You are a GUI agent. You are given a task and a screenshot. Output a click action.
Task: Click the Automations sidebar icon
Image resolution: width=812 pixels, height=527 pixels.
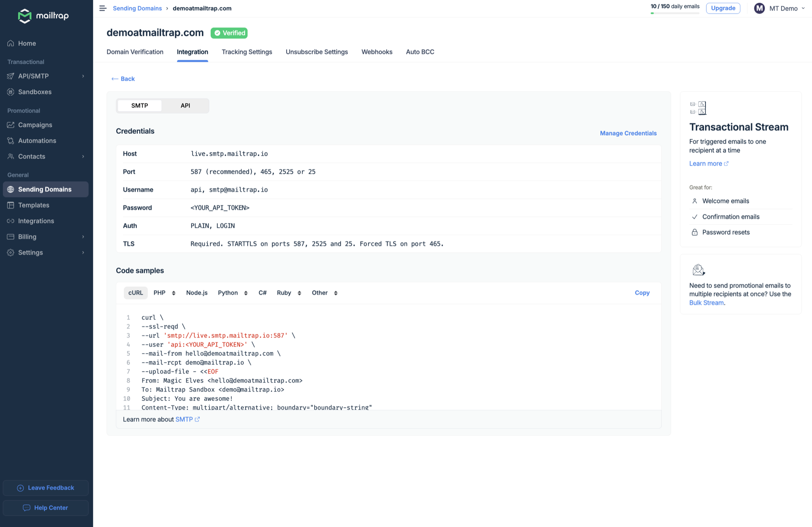(x=11, y=140)
